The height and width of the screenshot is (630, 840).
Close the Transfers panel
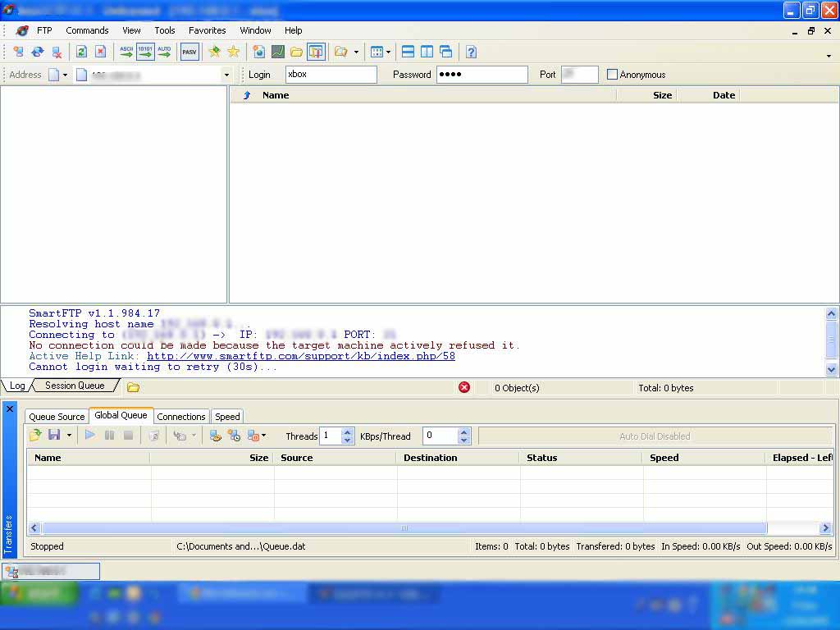(x=10, y=409)
